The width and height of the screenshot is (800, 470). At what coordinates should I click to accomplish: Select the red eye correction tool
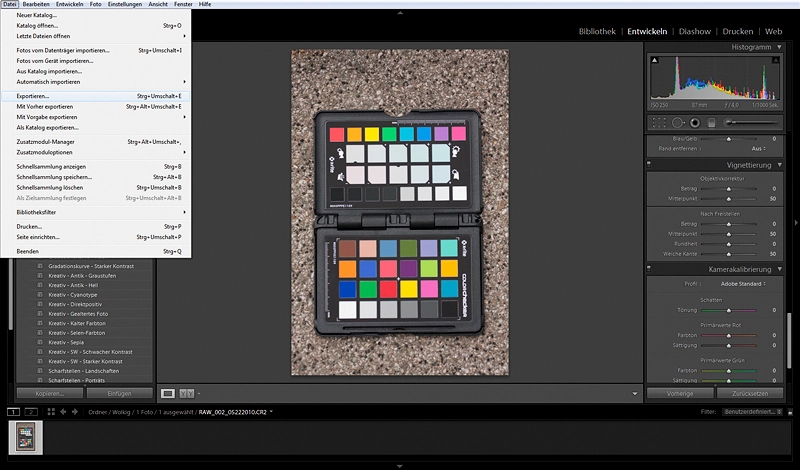(694, 122)
